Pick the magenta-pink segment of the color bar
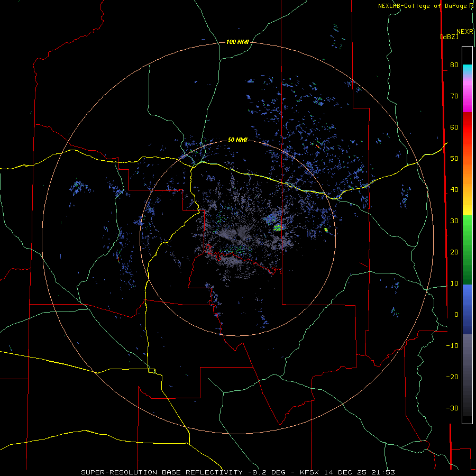The height and width of the screenshot is (476, 476). 467,95
